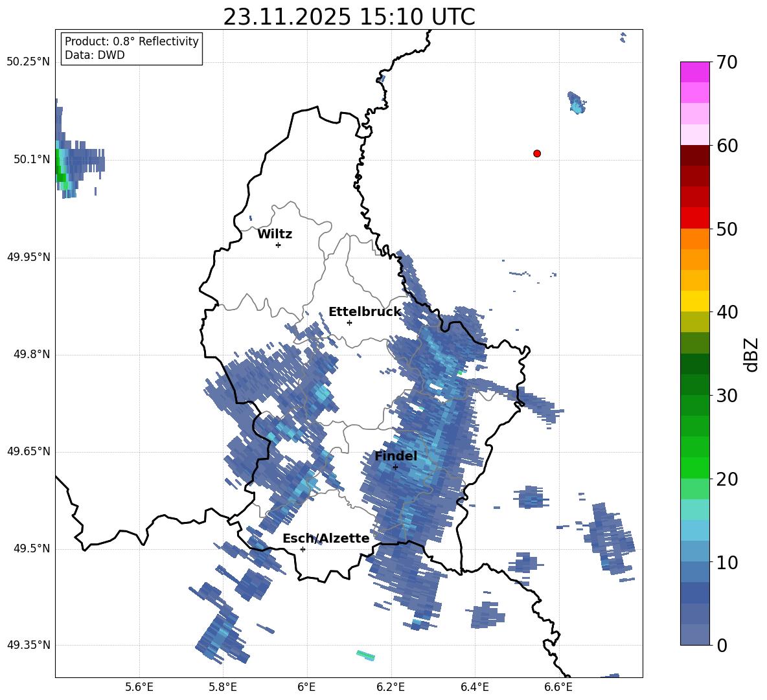This screenshot has width=767, height=700.
Task: Click the Findel location cross marker
Action: click(x=395, y=467)
